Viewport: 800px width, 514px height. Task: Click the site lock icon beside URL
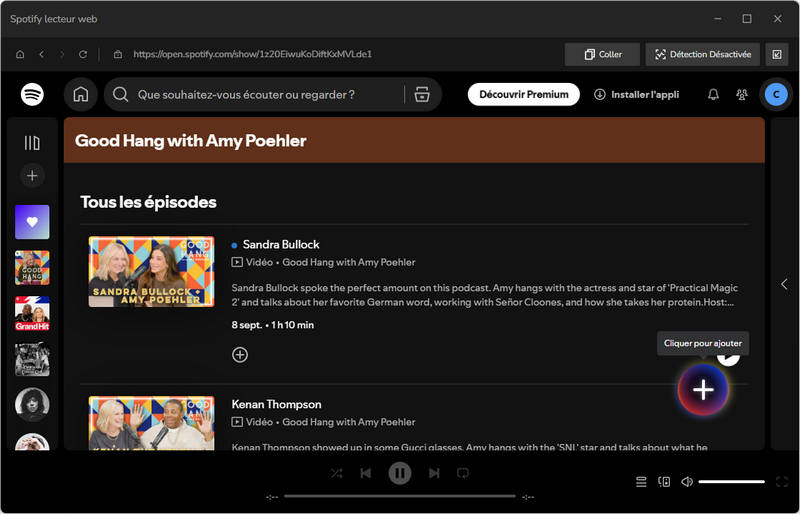[x=118, y=54]
